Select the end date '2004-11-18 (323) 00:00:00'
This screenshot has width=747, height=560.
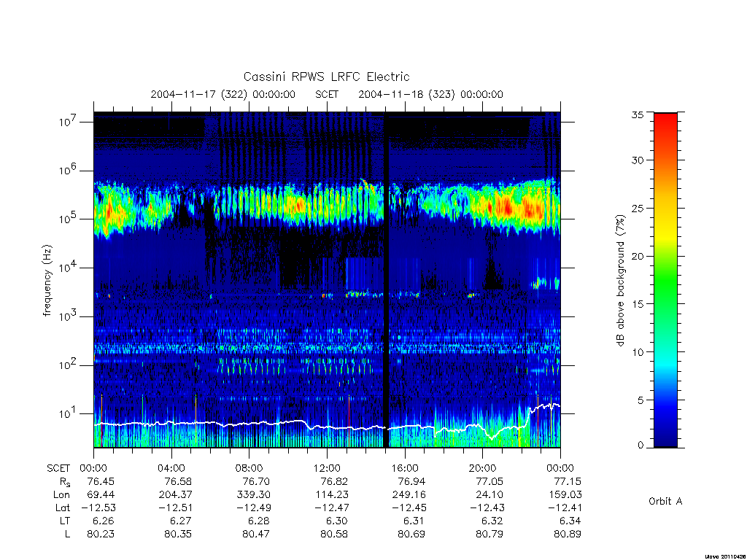click(430, 94)
